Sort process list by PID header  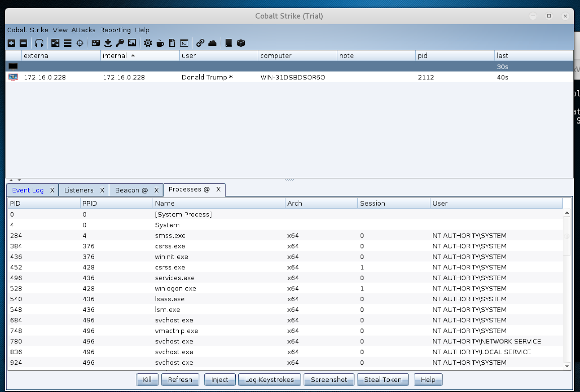(x=44, y=203)
